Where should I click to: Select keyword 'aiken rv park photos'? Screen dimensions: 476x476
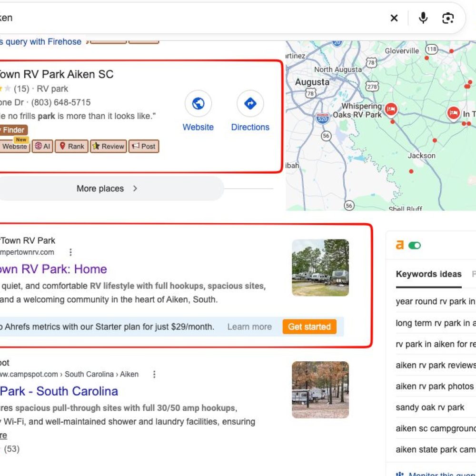click(435, 386)
